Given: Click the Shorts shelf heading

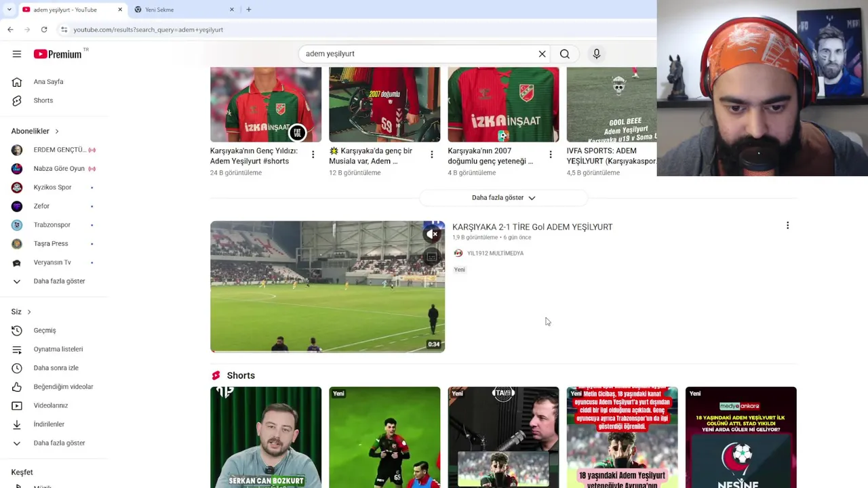Looking at the screenshot, I should [241, 375].
